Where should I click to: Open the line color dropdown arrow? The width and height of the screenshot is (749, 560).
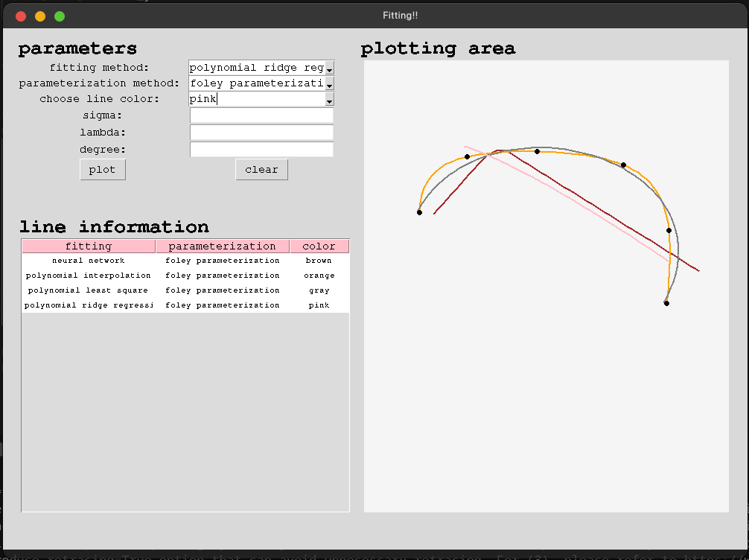pyautogui.click(x=329, y=100)
